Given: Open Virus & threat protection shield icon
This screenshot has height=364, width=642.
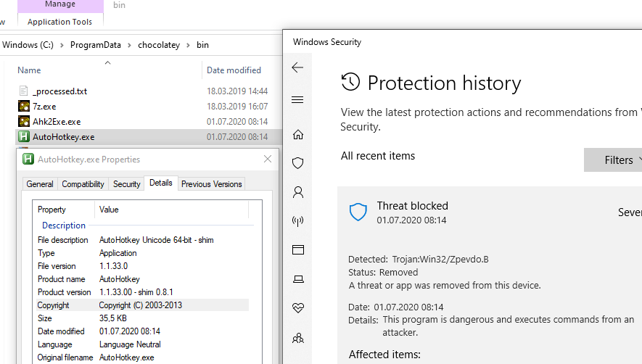Looking at the screenshot, I should pyautogui.click(x=298, y=163).
